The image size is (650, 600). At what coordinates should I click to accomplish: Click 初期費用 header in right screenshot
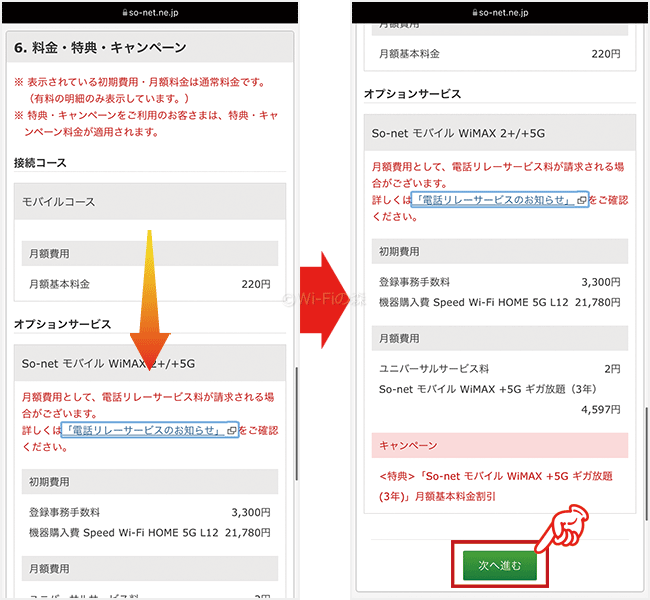pyautogui.click(x=500, y=251)
